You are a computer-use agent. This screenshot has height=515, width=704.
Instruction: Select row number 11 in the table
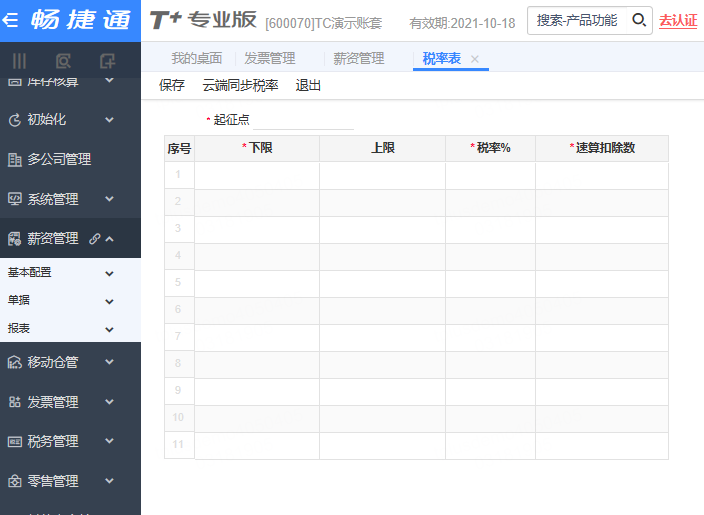178,445
